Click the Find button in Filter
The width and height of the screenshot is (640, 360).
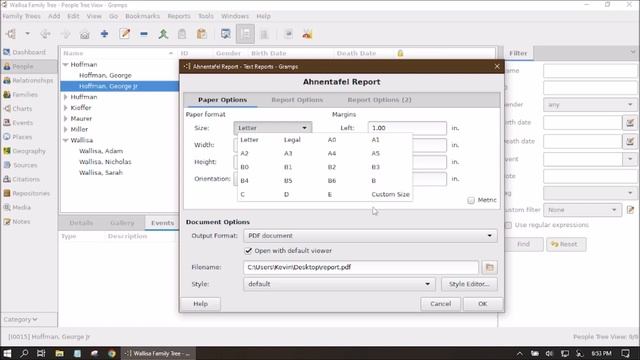[x=523, y=244]
